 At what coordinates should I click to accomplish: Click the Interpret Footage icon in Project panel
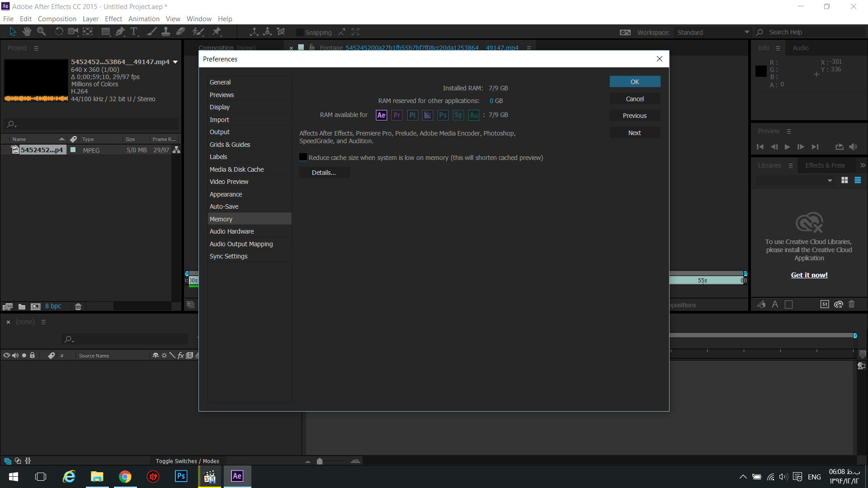click(x=7, y=306)
